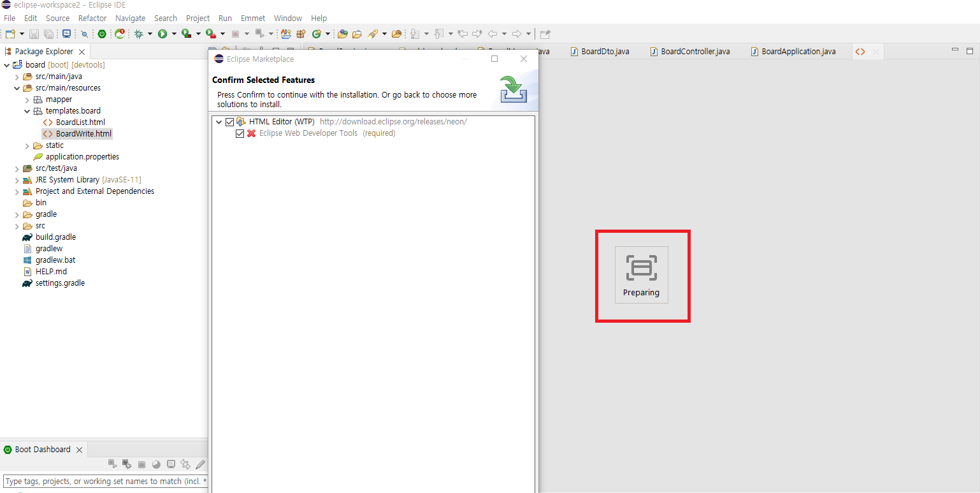Open the Coverage dropdown arrow
980x493 pixels.
click(x=198, y=34)
